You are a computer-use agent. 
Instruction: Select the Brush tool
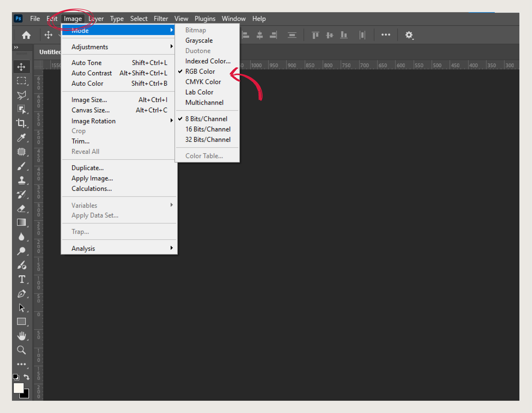click(21, 166)
